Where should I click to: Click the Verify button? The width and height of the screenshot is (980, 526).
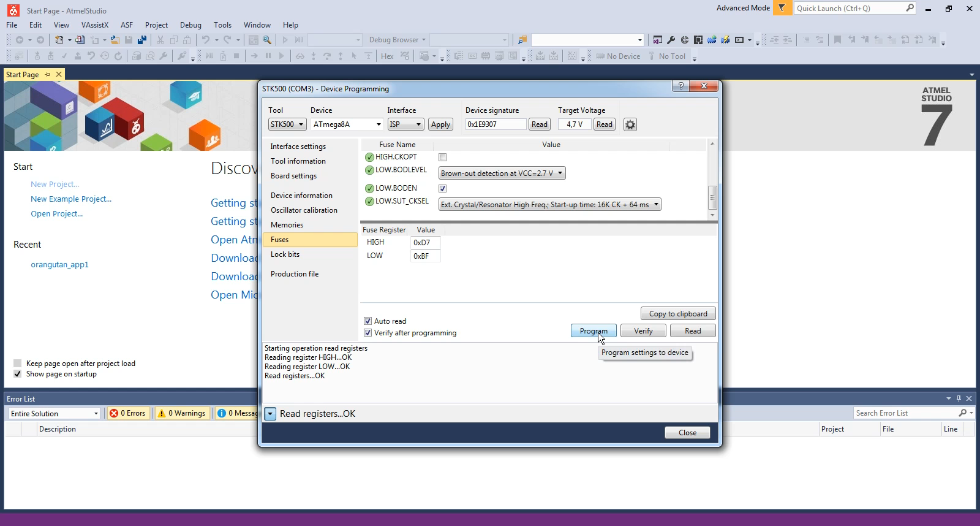(643, 331)
